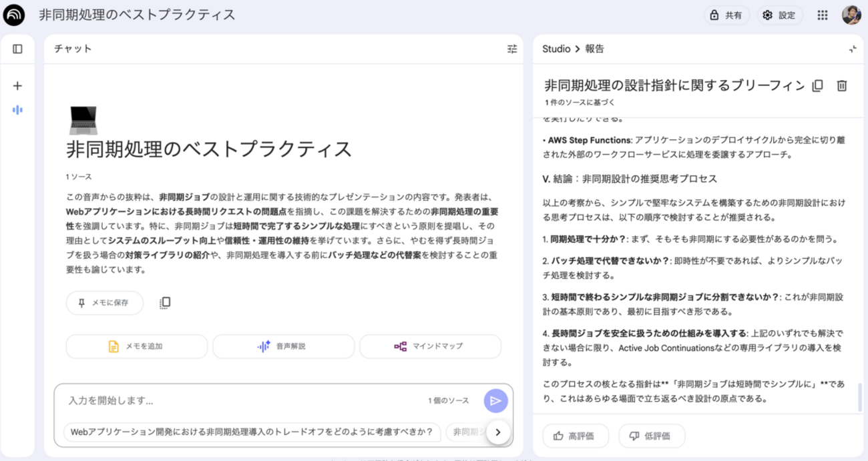This screenshot has width=868, height=461.
Task: Click メモに保存 button
Action: (x=104, y=303)
